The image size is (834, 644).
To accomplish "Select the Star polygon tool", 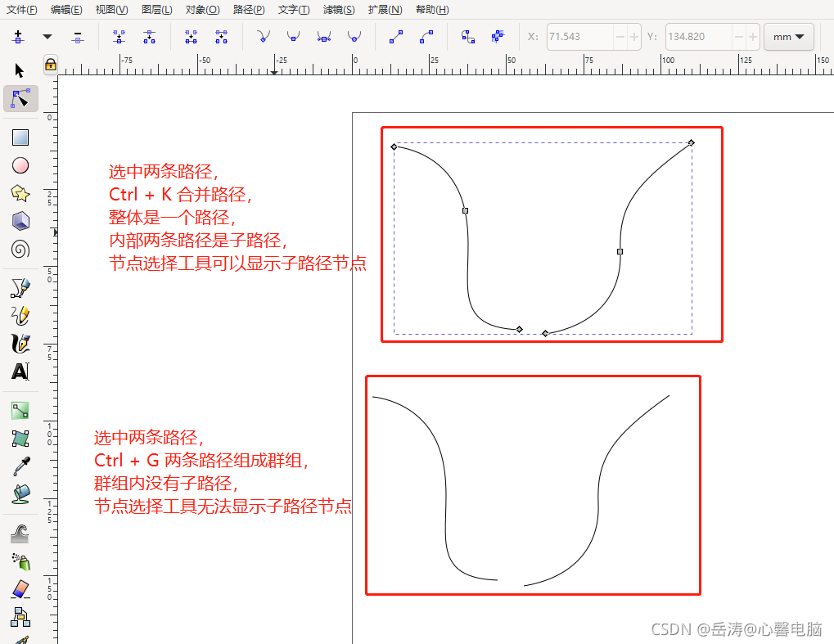I will pyautogui.click(x=20, y=193).
